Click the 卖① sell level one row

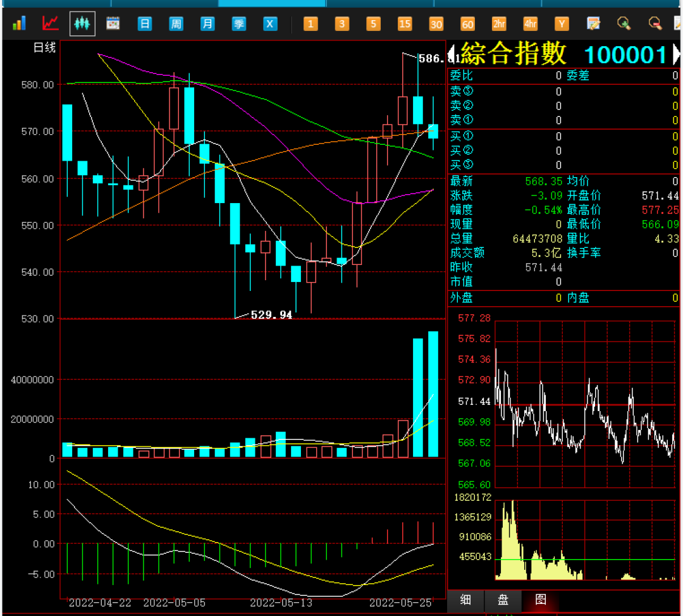point(563,120)
